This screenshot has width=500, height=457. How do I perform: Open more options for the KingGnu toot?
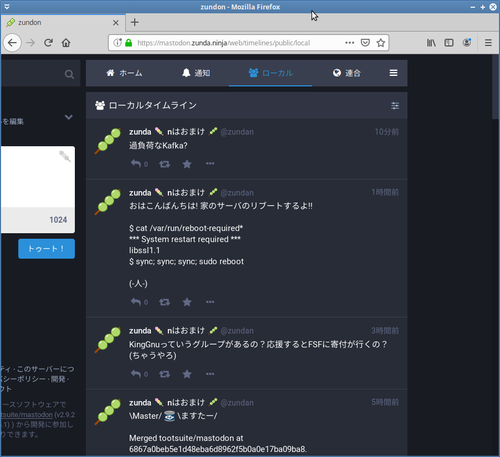210,374
